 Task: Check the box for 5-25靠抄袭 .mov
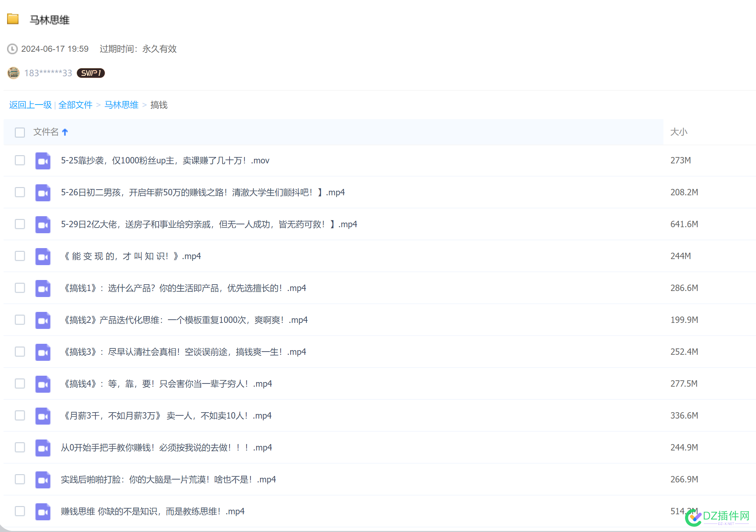pyautogui.click(x=20, y=160)
